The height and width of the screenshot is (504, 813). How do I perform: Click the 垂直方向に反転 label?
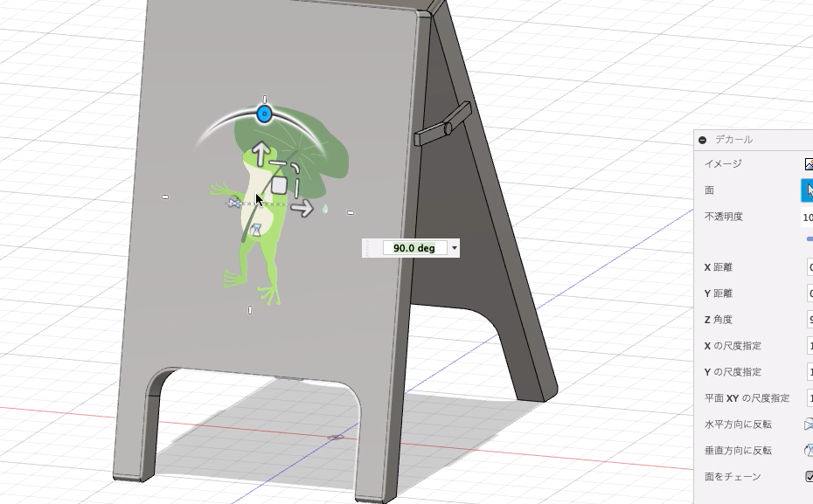point(738,451)
